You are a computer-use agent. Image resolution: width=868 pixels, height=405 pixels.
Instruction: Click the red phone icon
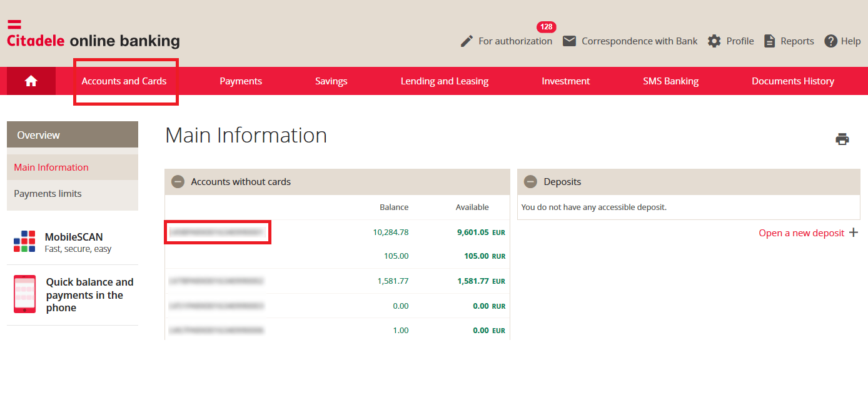(24, 294)
